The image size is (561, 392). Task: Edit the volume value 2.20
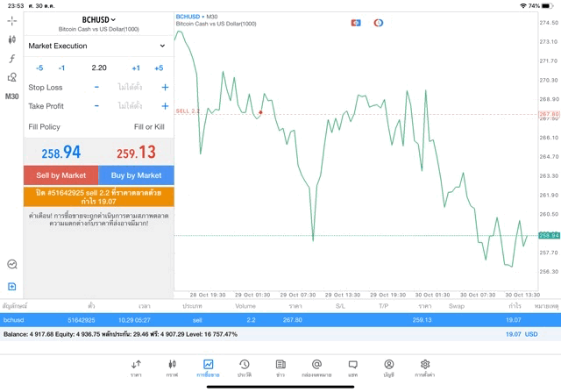99,68
